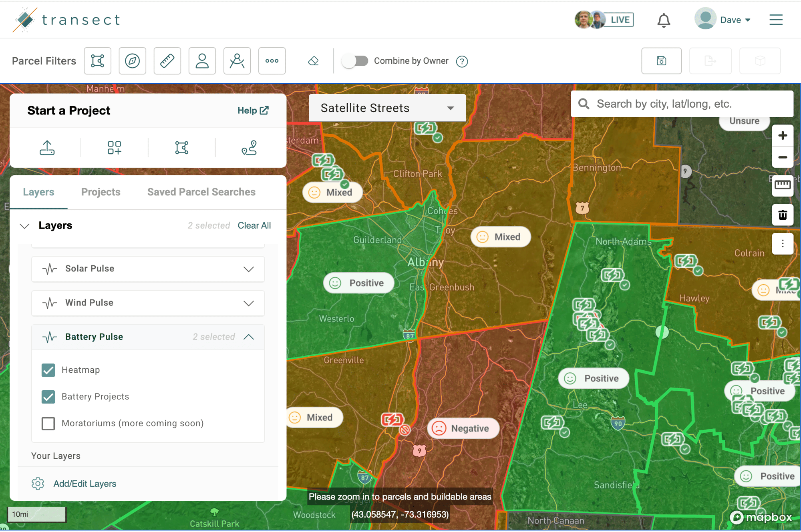Click the Mixed label near Greenville
Image resolution: width=801 pixels, height=532 pixels.
(x=314, y=418)
